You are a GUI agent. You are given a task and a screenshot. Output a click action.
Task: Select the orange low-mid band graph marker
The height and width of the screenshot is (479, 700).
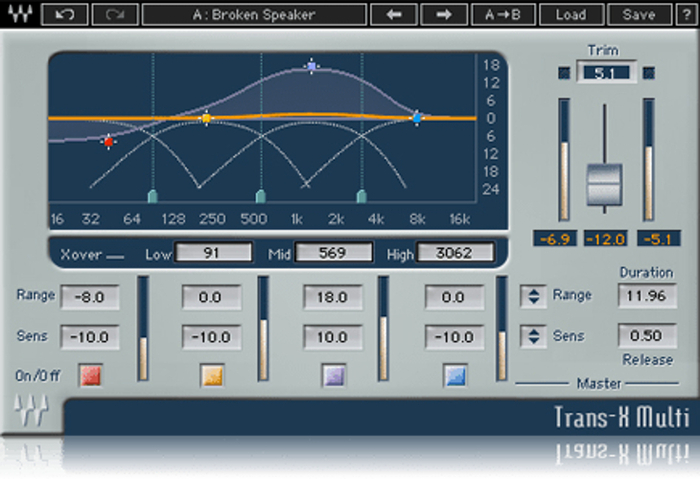tap(206, 118)
